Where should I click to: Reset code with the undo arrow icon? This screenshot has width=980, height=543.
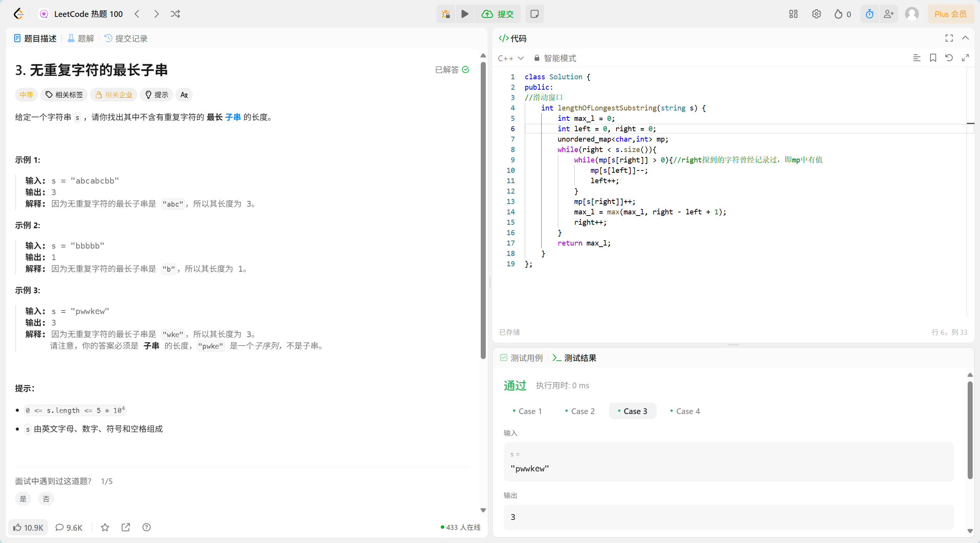(x=949, y=58)
